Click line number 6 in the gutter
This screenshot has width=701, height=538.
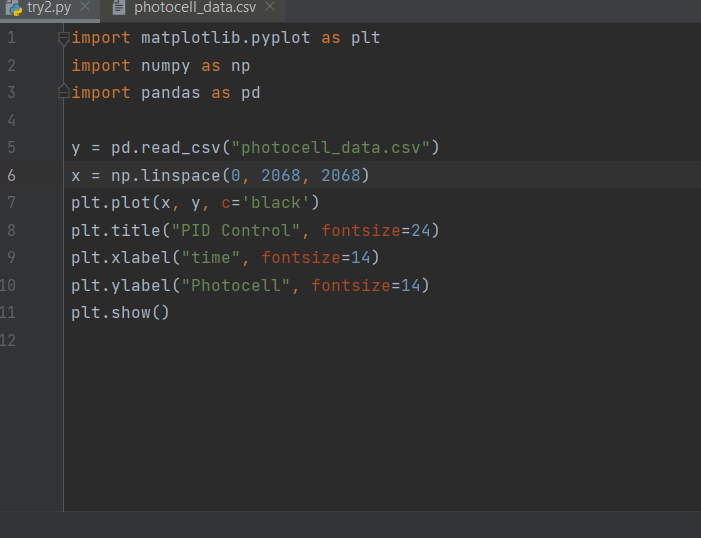(11, 175)
